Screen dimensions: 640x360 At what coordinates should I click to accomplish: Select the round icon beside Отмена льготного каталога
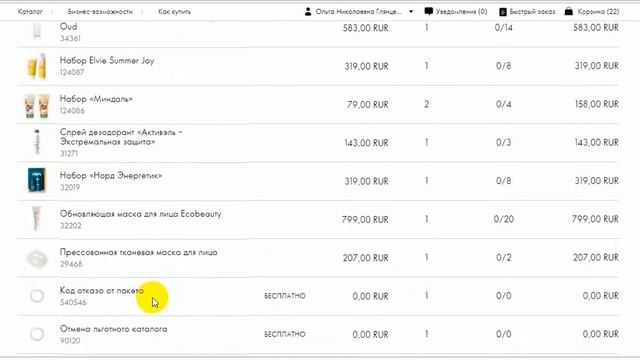[x=37, y=334]
